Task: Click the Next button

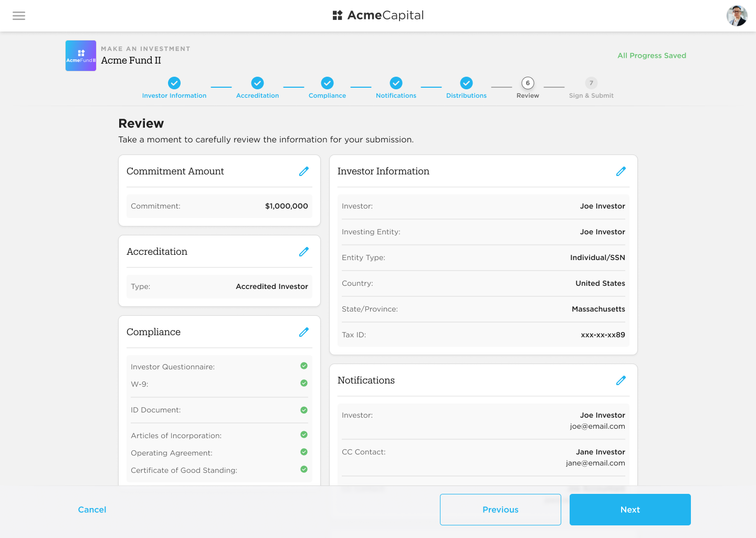Action: click(630, 510)
